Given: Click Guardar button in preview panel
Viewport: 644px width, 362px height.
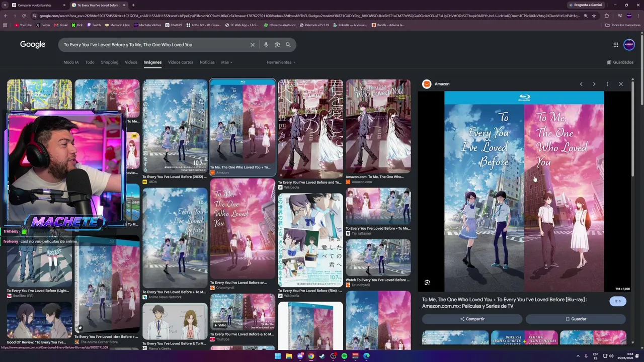Looking at the screenshot, I should pos(576,319).
